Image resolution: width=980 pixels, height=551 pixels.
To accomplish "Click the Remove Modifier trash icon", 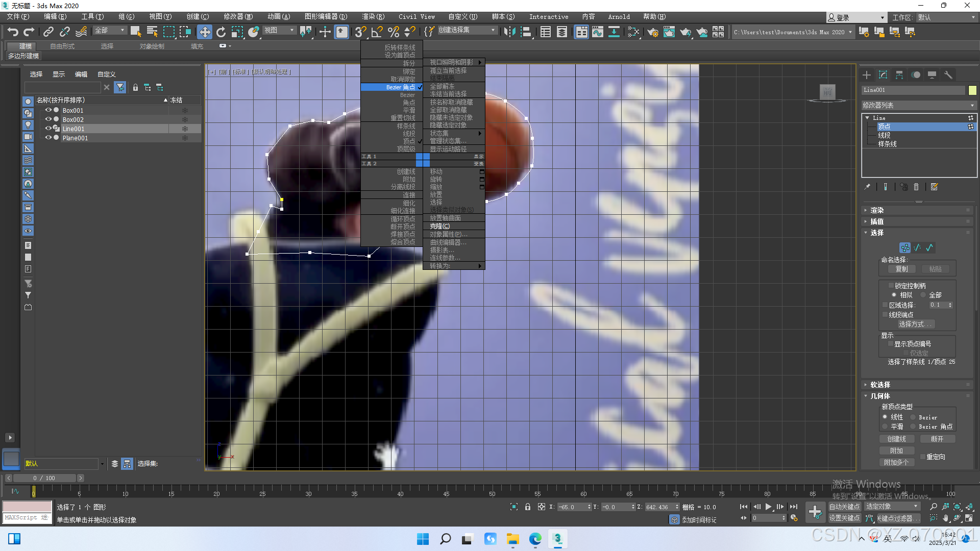I will (916, 187).
